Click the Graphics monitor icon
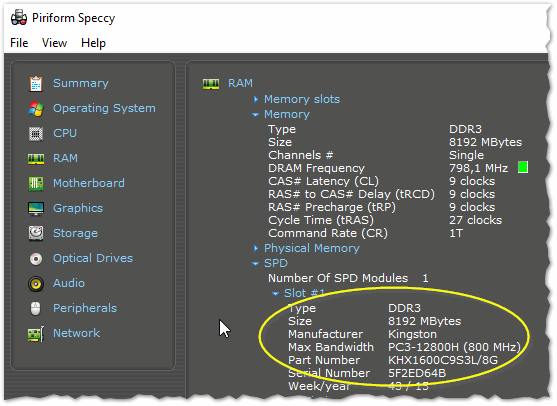Image resolution: width=557 pixels, height=406 pixels. [x=36, y=209]
